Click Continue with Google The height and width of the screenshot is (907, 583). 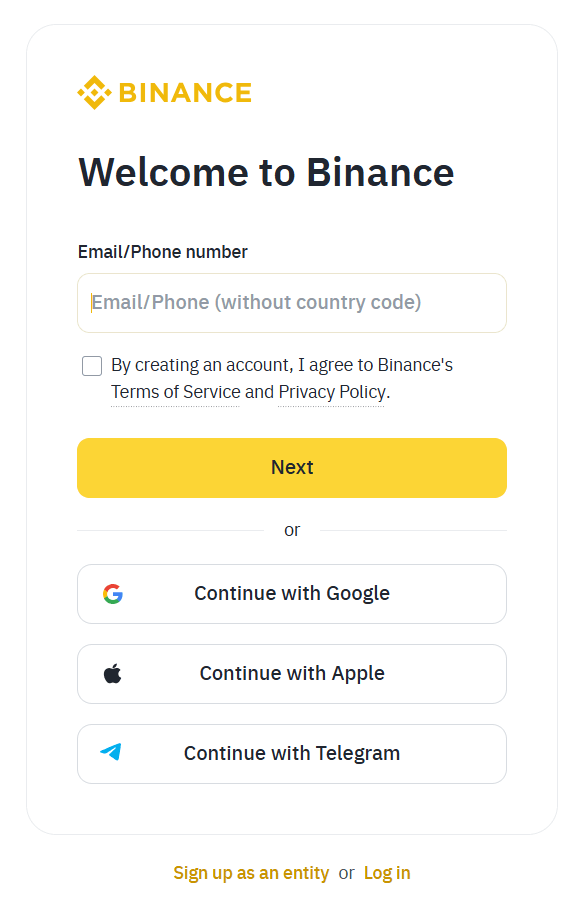pyautogui.click(x=291, y=593)
